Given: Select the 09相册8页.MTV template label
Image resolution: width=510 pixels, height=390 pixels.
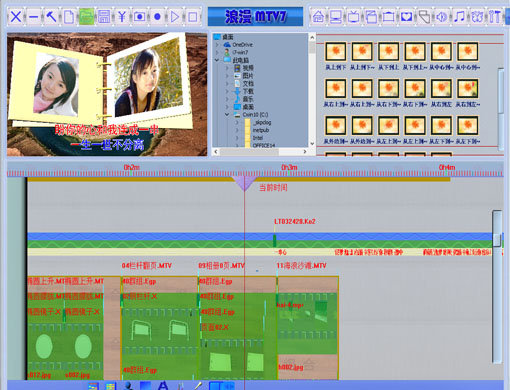Looking at the screenshot, I should tap(221, 266).
